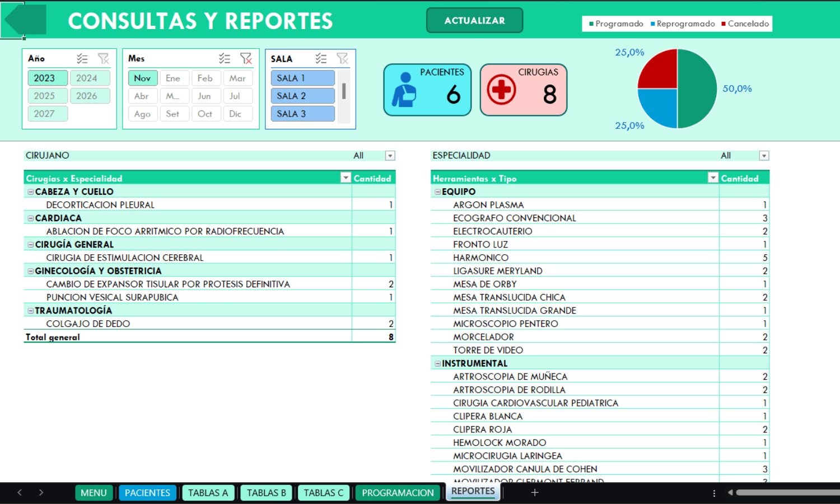Go to previous sheet tabs arrow
The height and width of the screenshot is (504, 840).
20,492
